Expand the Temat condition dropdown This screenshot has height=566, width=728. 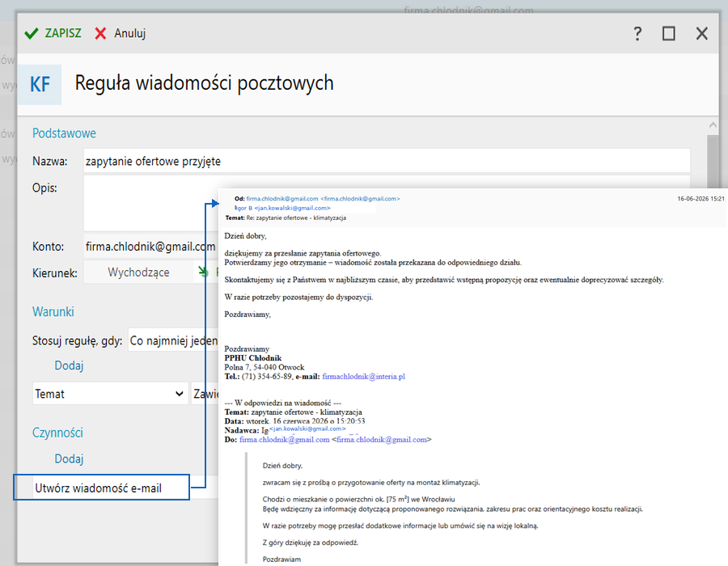[110, 394]
